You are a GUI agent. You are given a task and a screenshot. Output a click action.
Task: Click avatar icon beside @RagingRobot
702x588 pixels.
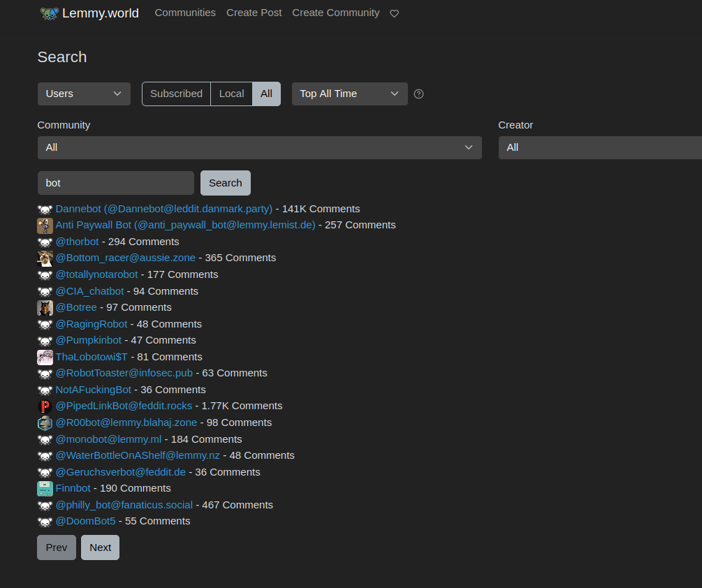(45, 325)
